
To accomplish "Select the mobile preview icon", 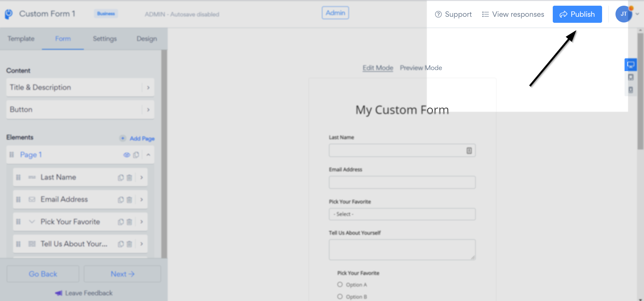I will (x=631, y=90).
